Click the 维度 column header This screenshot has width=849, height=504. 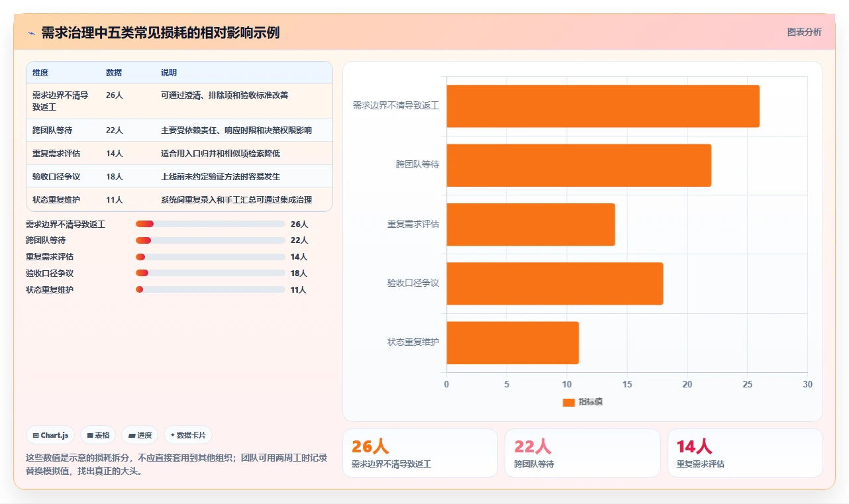(40, 73)
